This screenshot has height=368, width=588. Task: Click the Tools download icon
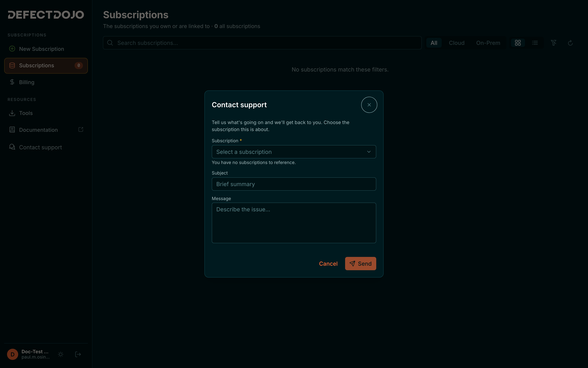point(12,113)
